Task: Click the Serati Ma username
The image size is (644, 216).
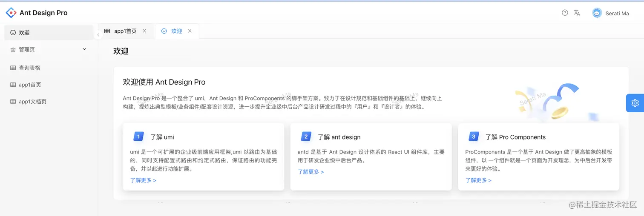Action: (x=617, y=14)
